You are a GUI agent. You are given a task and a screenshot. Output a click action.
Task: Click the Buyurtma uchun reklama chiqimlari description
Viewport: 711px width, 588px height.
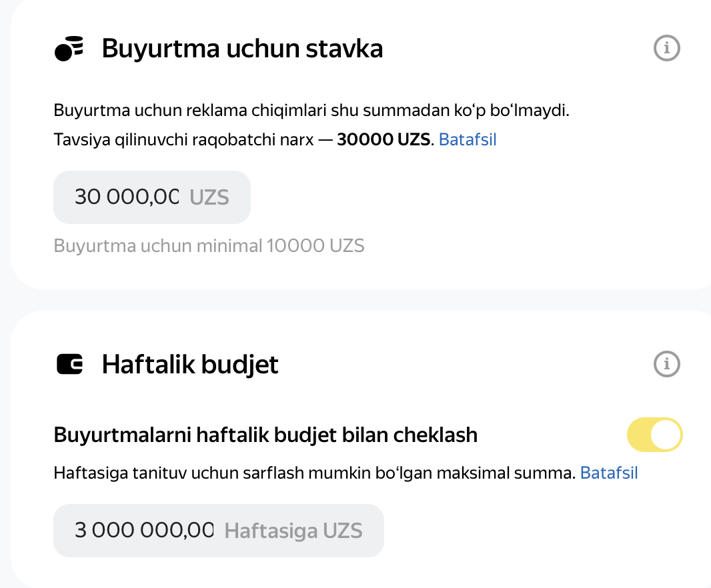coord(311,111)
